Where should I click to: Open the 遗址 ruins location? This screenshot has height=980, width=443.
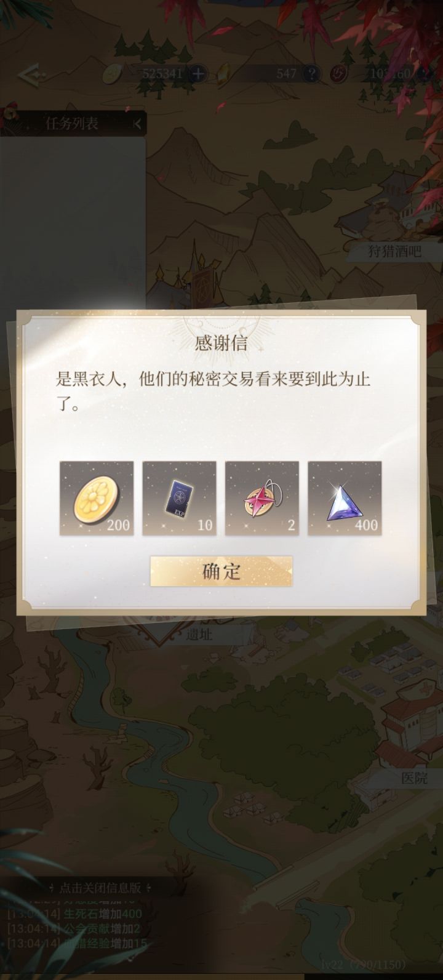click(199, 635)
